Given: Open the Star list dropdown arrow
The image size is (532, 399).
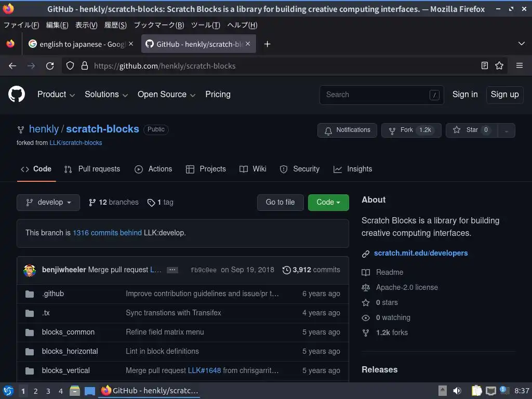Looking at the screenshot, I should (x=506, y=130).
